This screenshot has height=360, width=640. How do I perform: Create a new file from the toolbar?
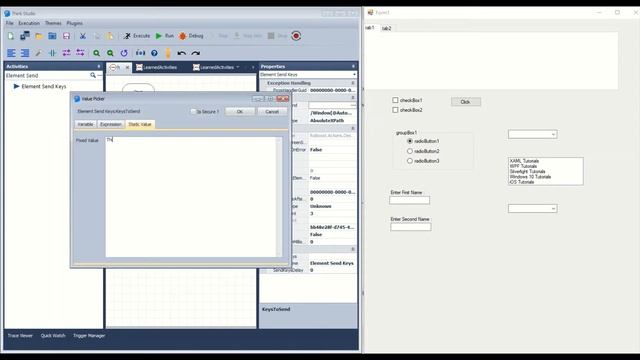[11, 36]
